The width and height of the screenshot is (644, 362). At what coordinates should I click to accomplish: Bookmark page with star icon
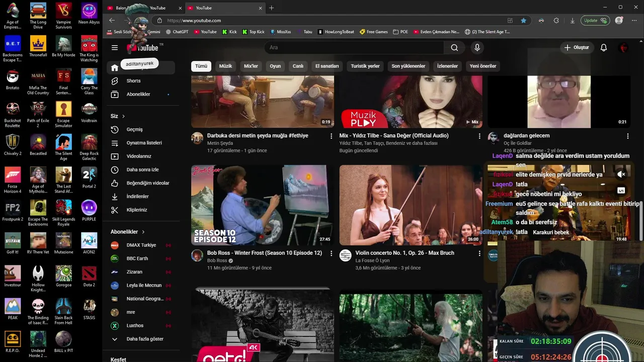pyautogui.click(x=524, y=21)
